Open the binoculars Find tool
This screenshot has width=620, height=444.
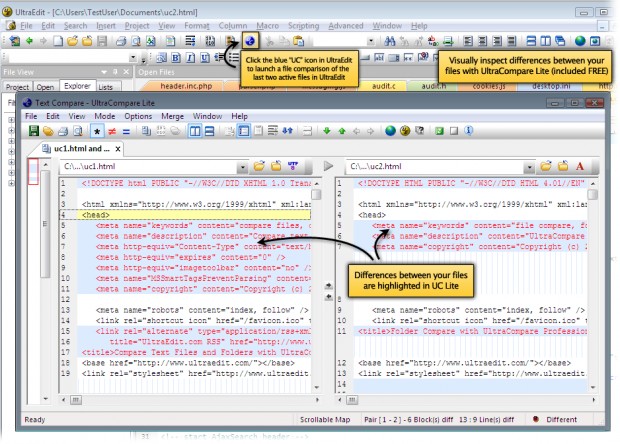point(389,41)
